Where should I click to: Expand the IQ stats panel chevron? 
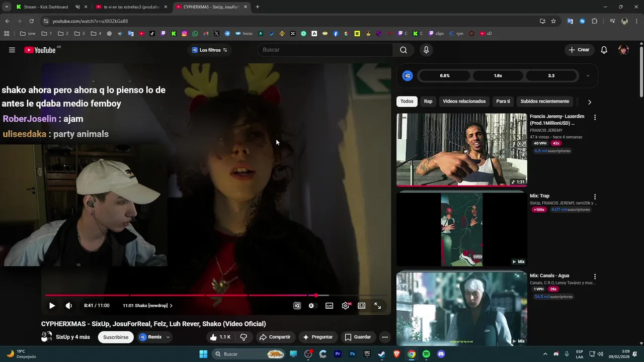(588, 76)
